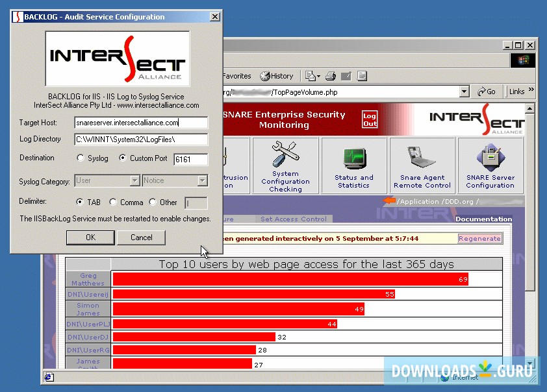Click the chart title 'Top 10 users by web page access'

pos(306,264)
